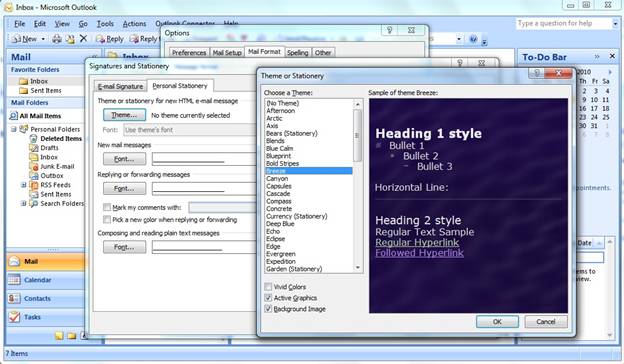Viewport: 624px width, 364px height.
Task: Click the Contacts navigation pane icon
Action: 14,298
